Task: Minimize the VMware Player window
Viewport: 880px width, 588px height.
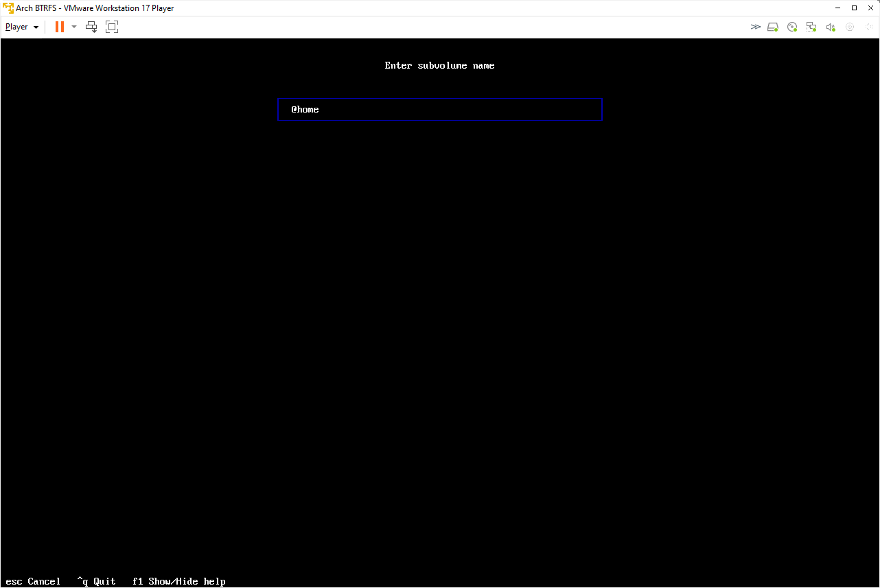Action: pyautogui.click(x=837, y=8)
